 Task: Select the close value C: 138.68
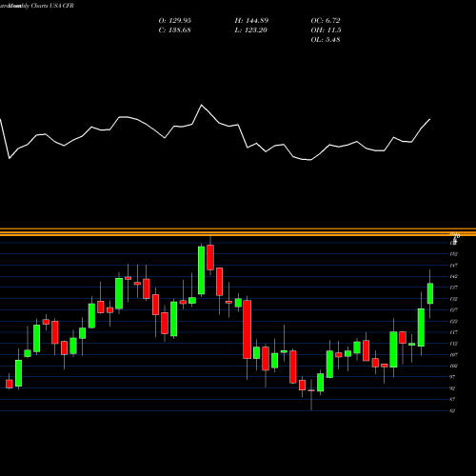(x=174, y=30)
